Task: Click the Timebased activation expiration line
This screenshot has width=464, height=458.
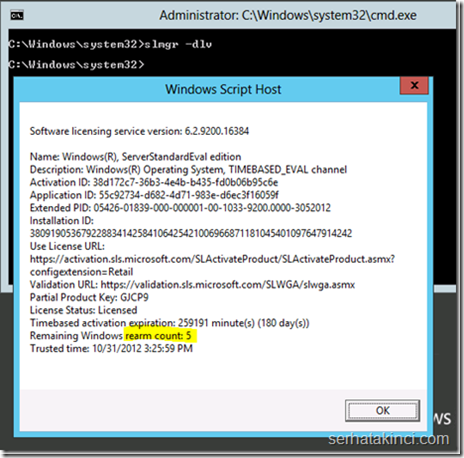Action: pyautogui.click(x=170, y=323)
